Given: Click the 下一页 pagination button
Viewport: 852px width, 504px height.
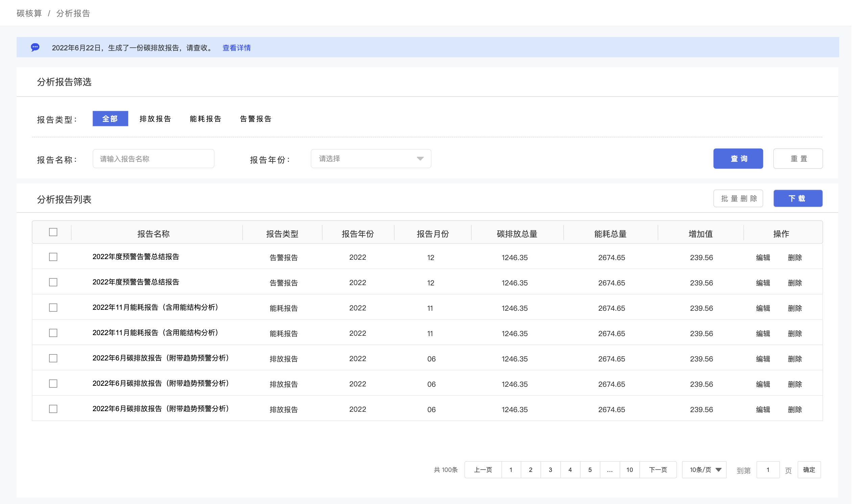Looking at the screenshot, I should click(658, 470).
